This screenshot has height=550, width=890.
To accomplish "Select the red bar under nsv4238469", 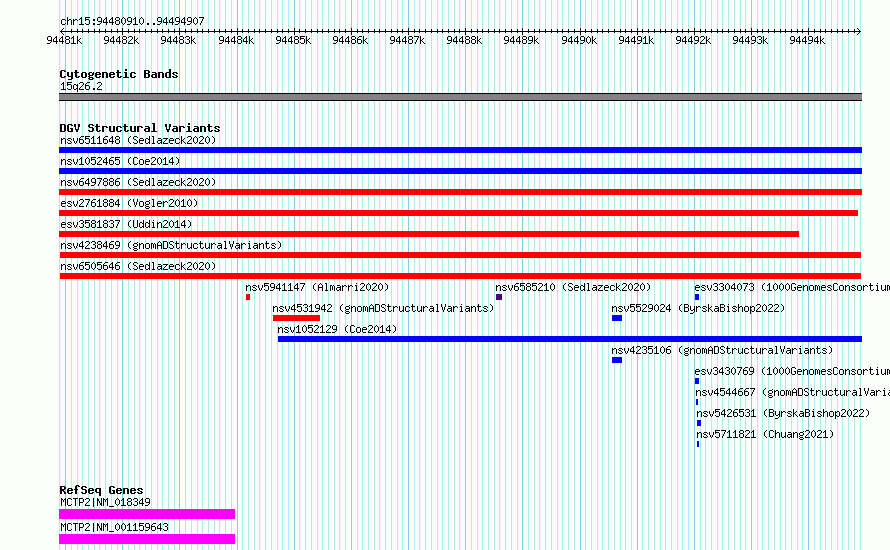I will coord(460,255).
